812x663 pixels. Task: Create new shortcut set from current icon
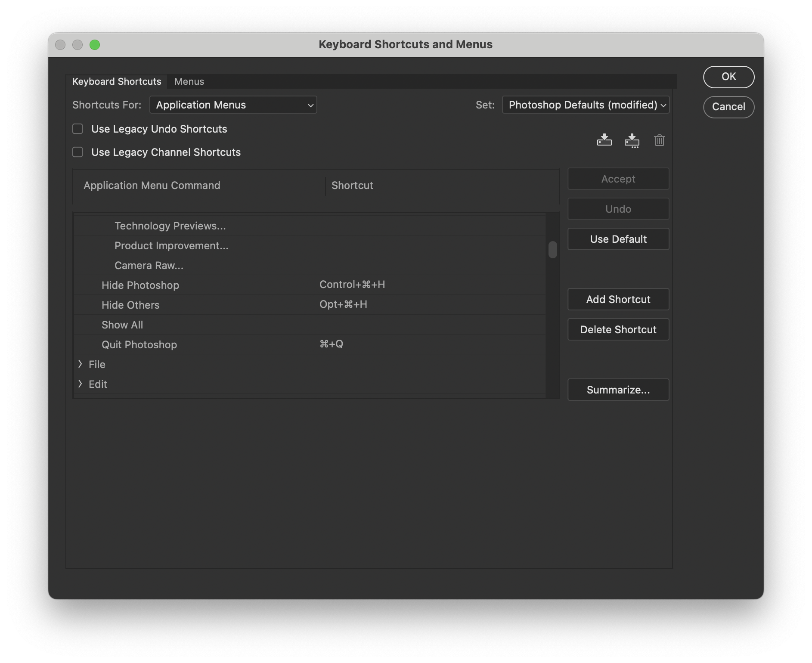pos(632,140)
